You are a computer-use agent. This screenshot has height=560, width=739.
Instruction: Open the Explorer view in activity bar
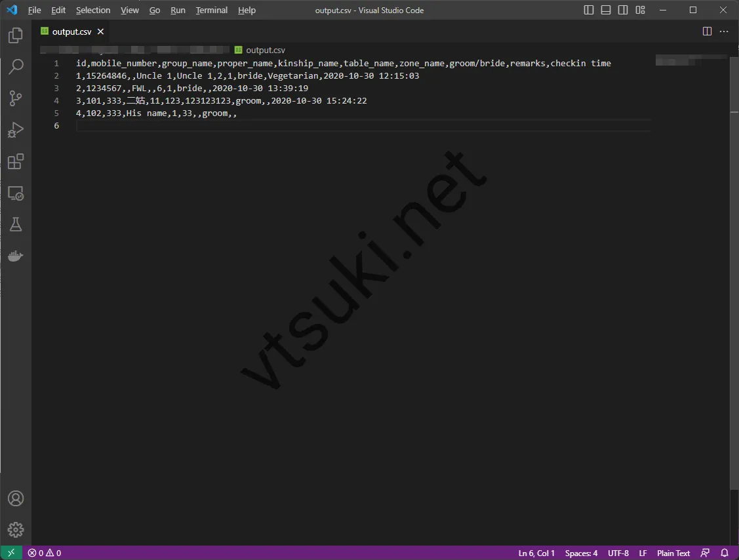pos(16,35)
